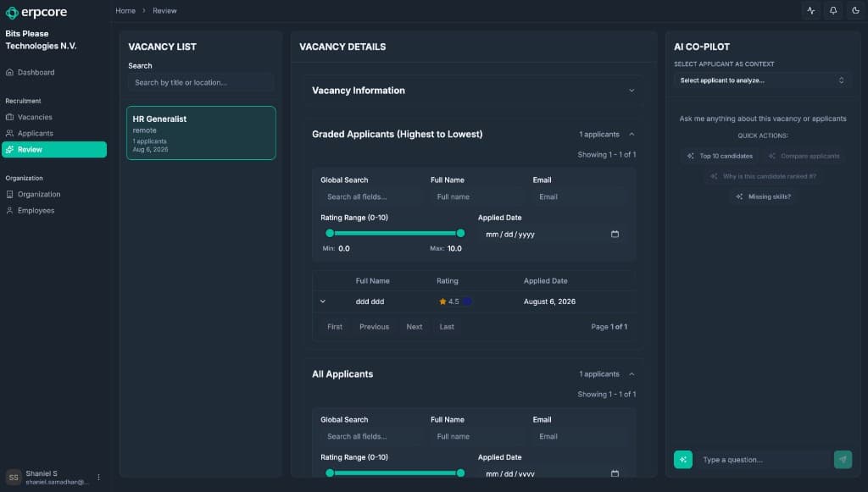Click the minimum rating handle in All Applicants

pyautogui.click(x=330, y=473)
